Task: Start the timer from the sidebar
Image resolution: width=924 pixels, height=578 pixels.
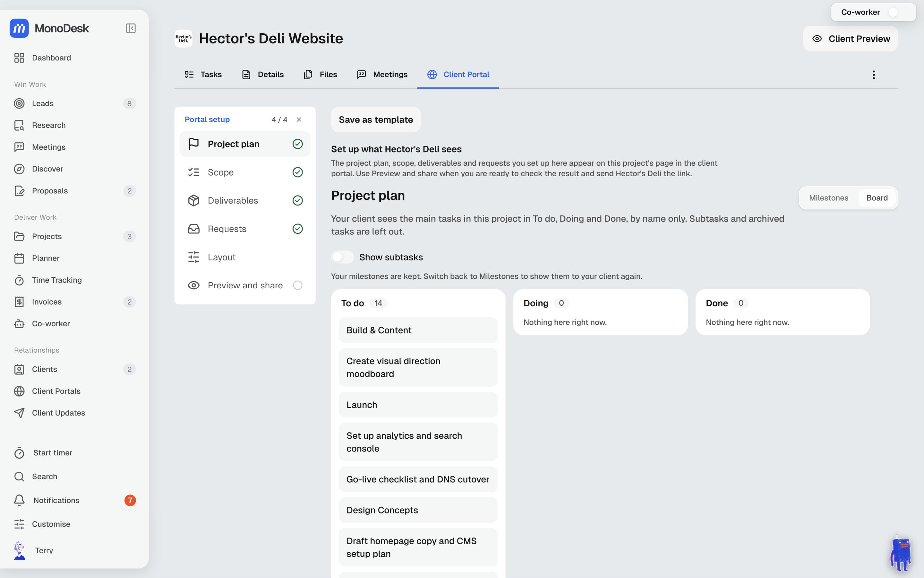Action: (x=74, y=453)
